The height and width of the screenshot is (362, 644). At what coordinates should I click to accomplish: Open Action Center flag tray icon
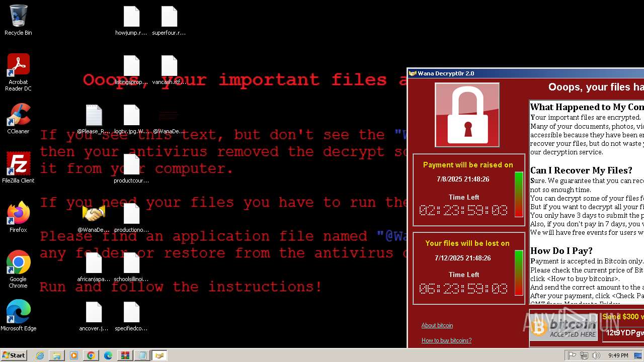tap(572, 355)
